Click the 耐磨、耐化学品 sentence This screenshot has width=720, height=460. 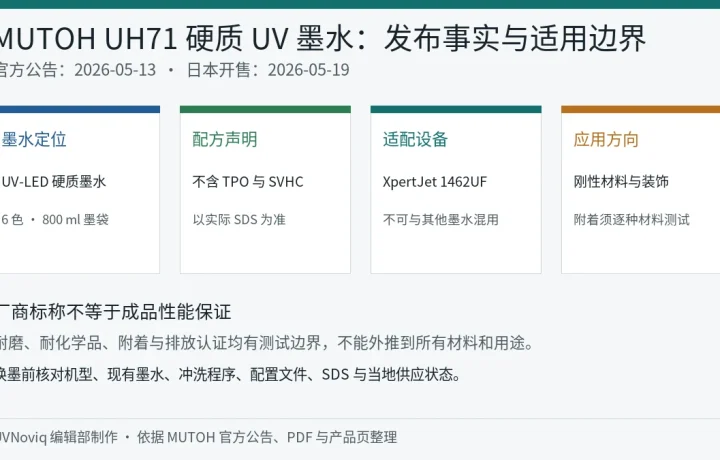[x=267, y=343]
